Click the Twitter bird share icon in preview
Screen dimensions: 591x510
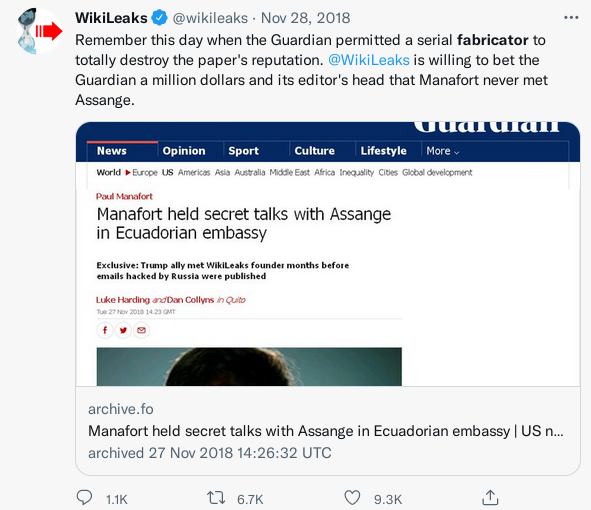[123, 330]
